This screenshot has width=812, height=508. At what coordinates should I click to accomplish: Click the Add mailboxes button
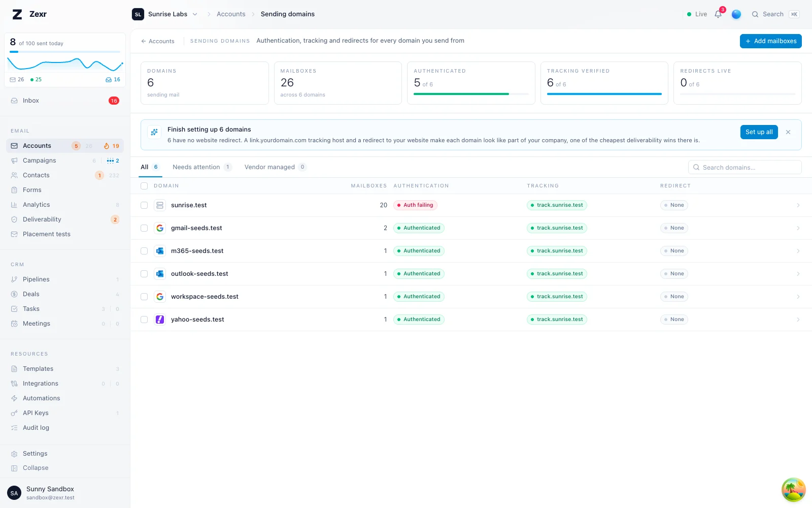[x=770, y=41]
